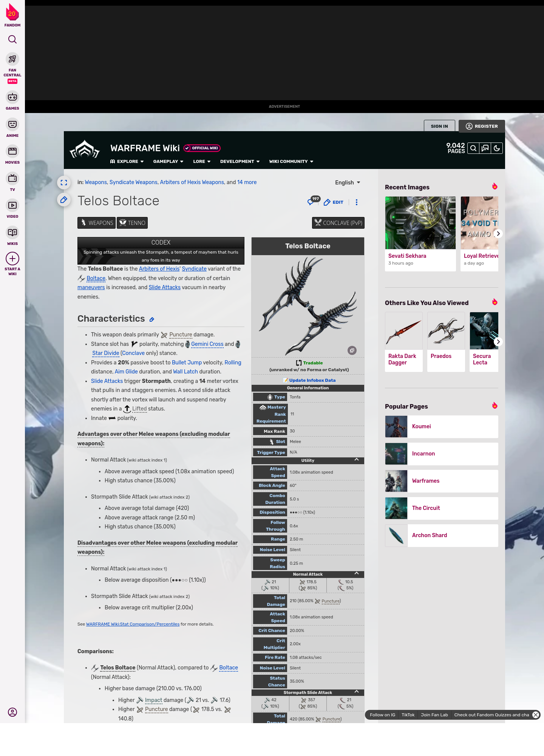Click the Start a Wiki plus icon
The height and width of the screenshot is (756, 544).
(12, 259)
